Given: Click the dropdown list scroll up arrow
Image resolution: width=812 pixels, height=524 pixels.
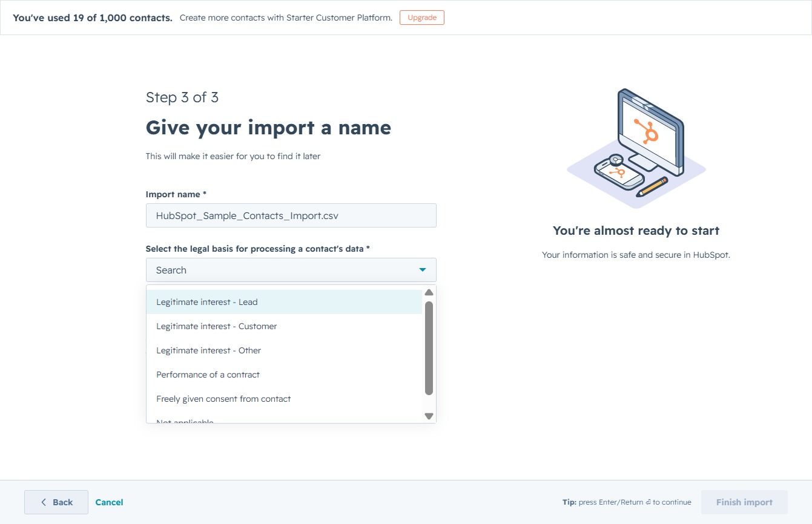Looking at the screenshot, I should [x=429, y=292].
